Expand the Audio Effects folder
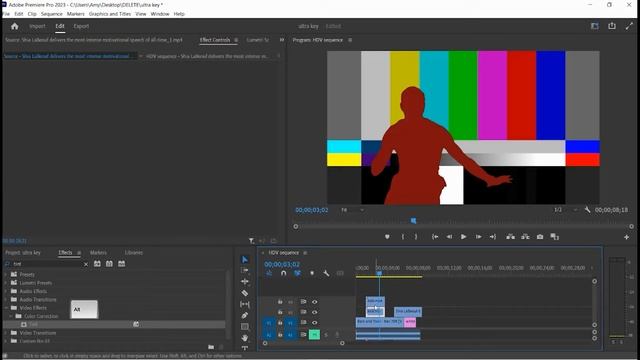640x360 pixels. 6,291
